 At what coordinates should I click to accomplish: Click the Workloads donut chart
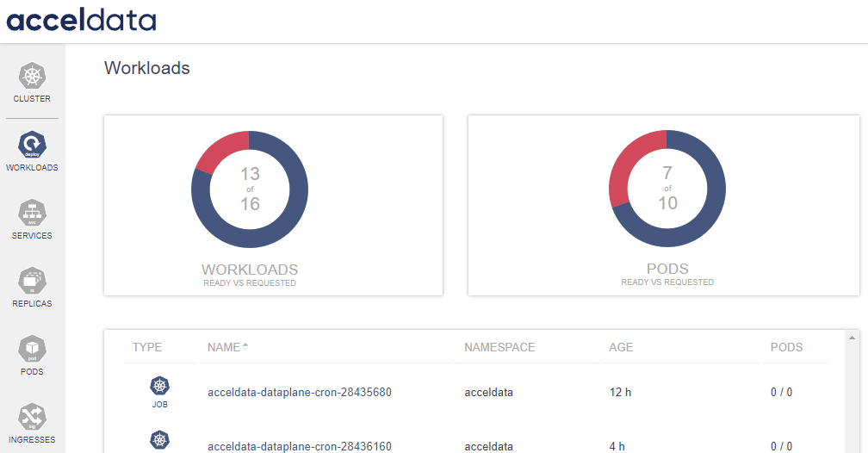coord(250,189)
